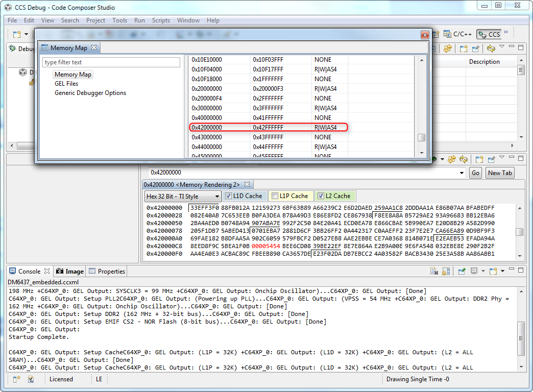Toggle L2 Cache checkbox

[321, 196]
